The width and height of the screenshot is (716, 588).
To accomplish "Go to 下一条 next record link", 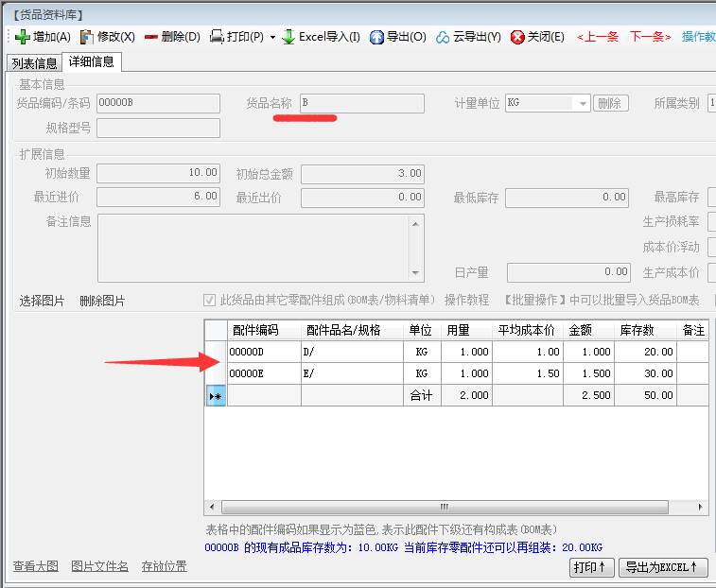I will (650, 37).
